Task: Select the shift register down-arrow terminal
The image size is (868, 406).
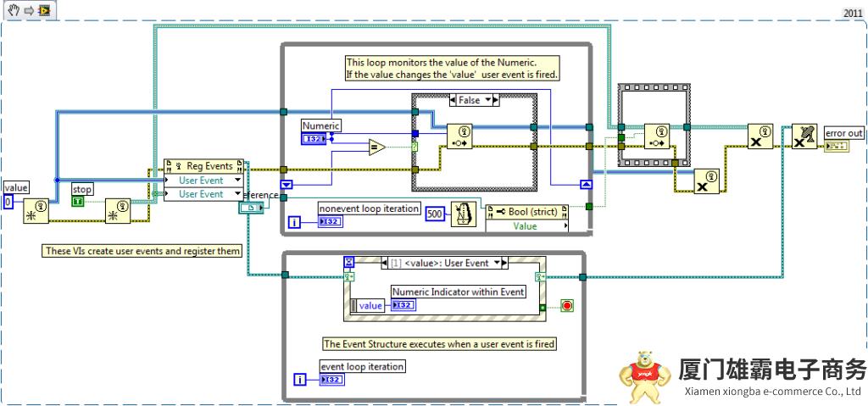Action: click(287, 181)
